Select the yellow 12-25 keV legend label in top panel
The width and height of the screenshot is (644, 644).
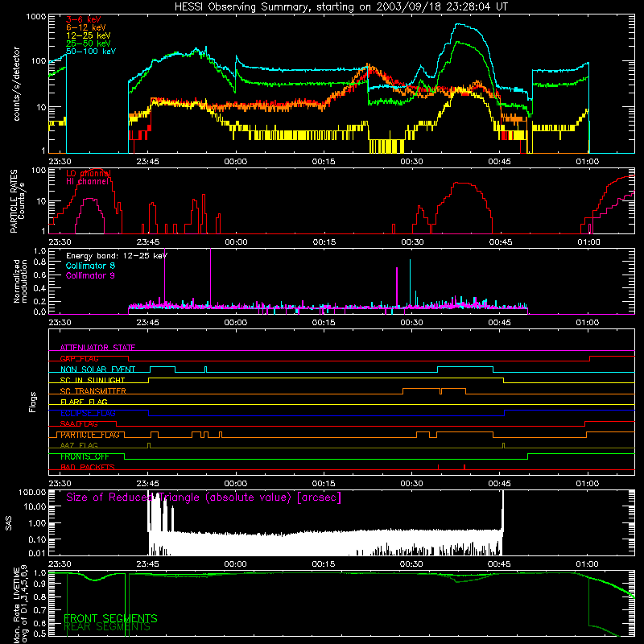tap(89, 35)
